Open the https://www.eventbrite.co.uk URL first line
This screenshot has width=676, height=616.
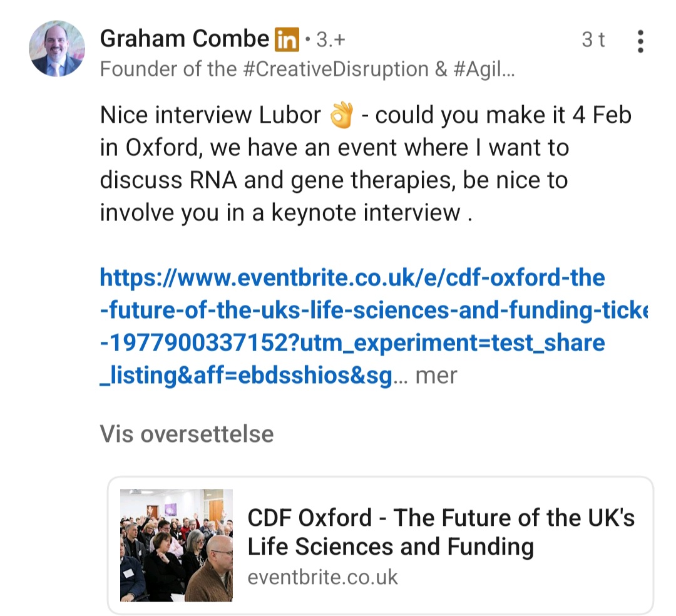[x=352, y=277]
